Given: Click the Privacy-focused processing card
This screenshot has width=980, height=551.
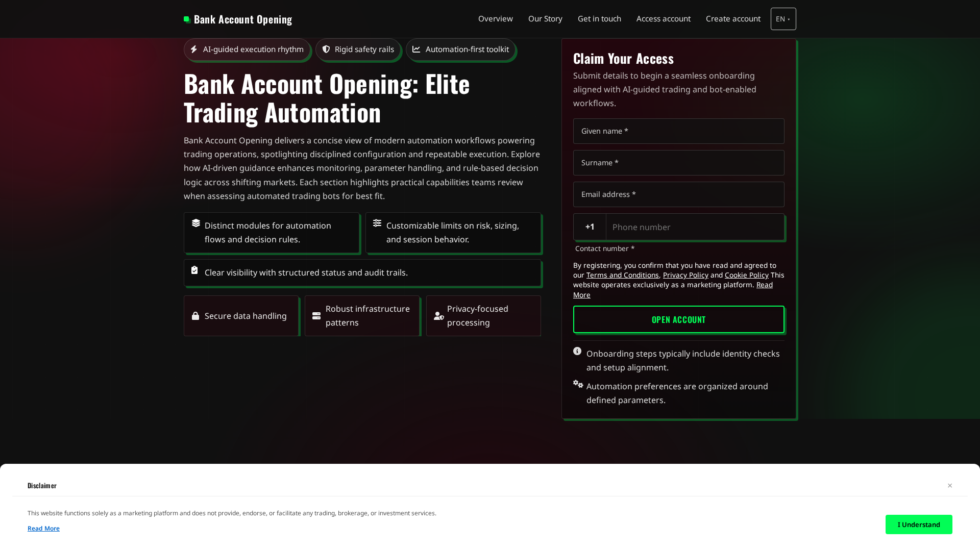Looking at the screenshot, I should coord(483,316).
